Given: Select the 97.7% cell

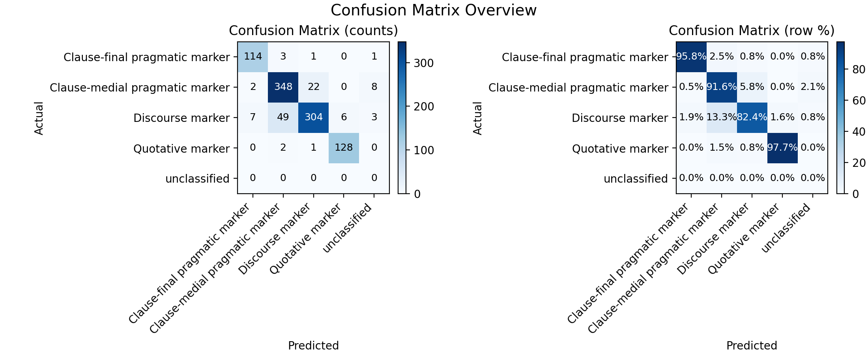Looking at the screenshot, I should [782, 148].
